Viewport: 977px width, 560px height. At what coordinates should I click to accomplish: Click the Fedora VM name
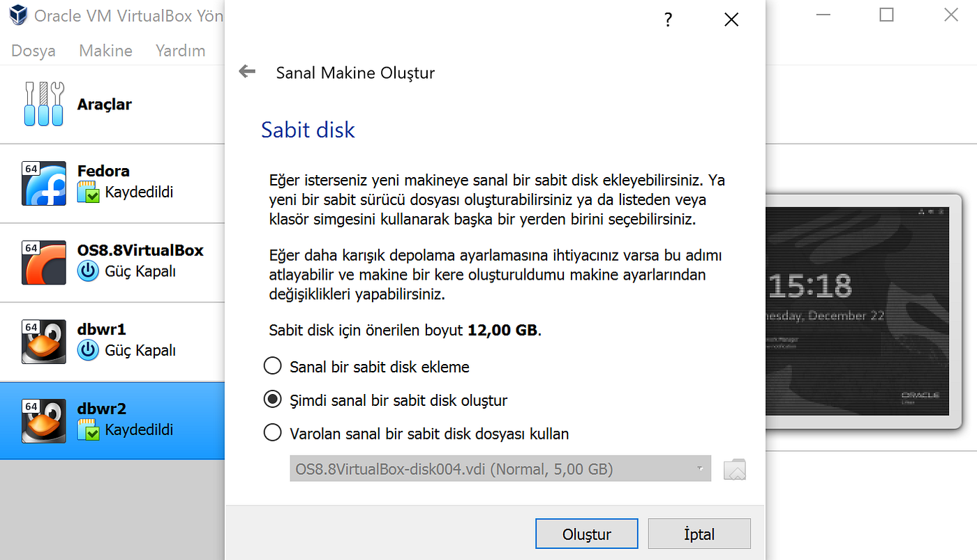[103, 171]
